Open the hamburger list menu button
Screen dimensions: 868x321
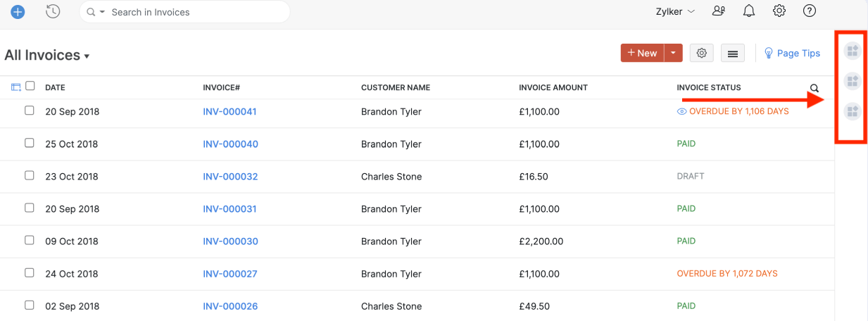[733, 53]
